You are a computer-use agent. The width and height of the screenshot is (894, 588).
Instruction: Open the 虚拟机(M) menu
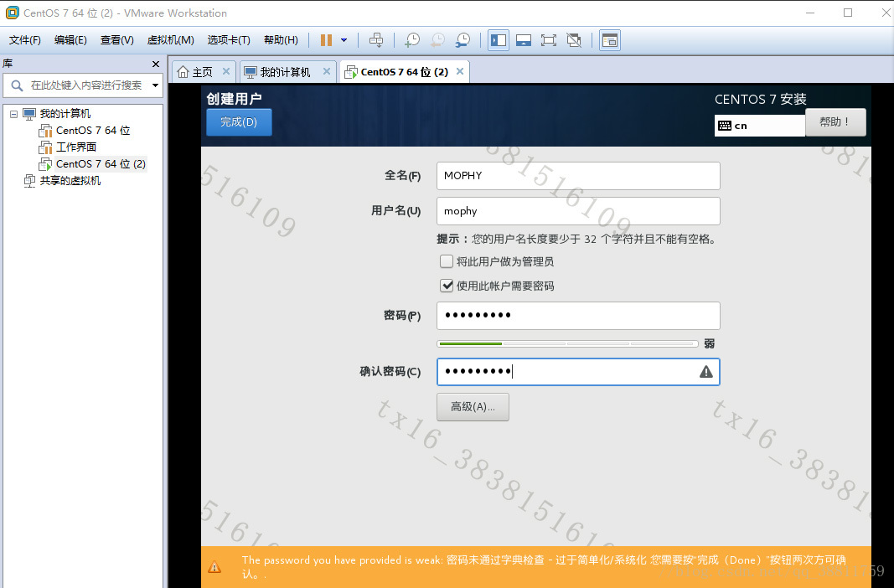click(x=170, y=40)
